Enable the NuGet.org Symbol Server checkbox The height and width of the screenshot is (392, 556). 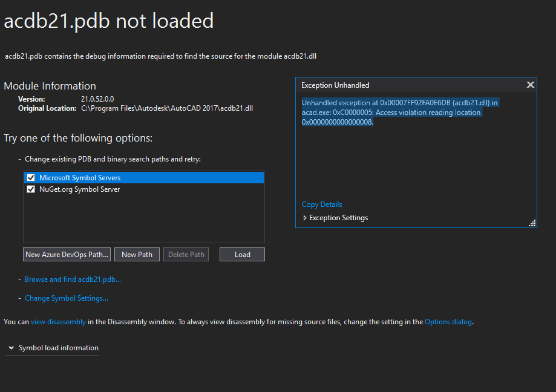coord(30,189)
